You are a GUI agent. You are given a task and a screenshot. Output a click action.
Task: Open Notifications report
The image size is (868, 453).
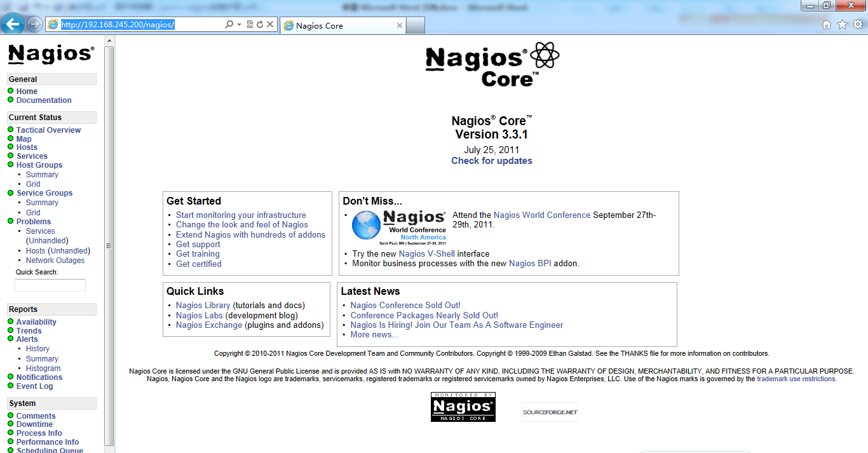click(39, 377)
